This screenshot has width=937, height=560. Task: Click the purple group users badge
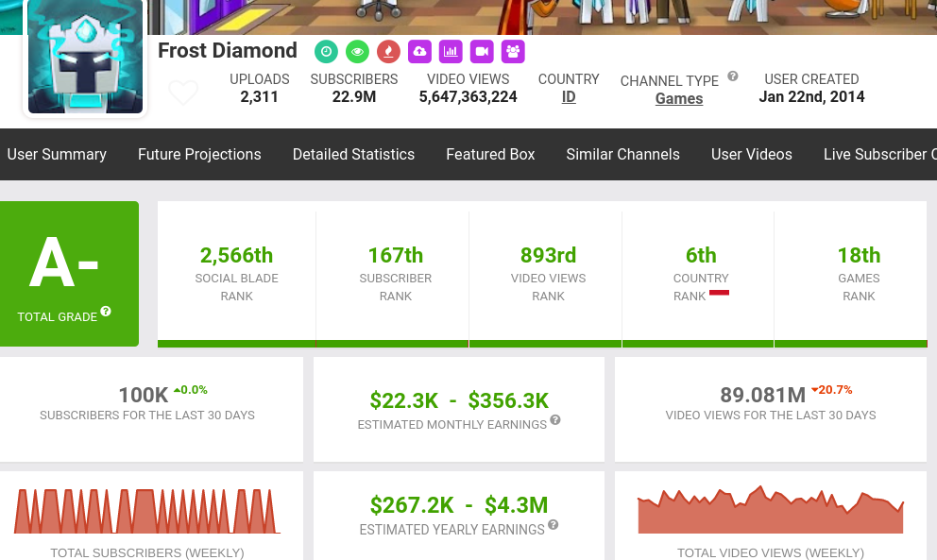[513, 51]
